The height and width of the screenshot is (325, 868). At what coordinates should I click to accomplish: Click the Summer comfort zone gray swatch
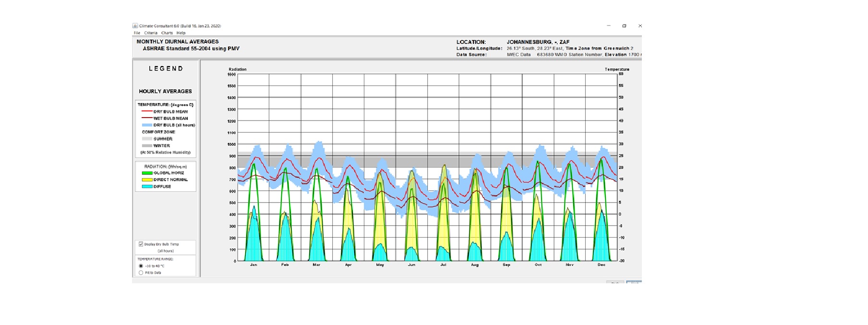coord(147,139)
